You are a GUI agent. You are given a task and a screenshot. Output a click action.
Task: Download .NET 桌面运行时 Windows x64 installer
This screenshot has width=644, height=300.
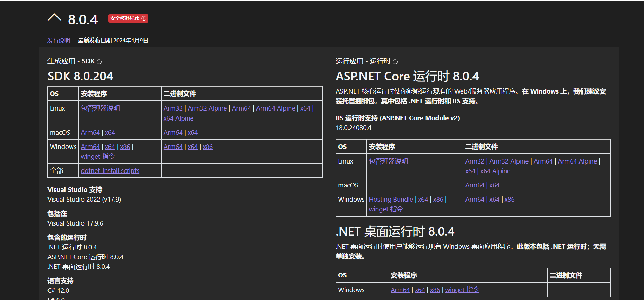[x=420, y=290]
